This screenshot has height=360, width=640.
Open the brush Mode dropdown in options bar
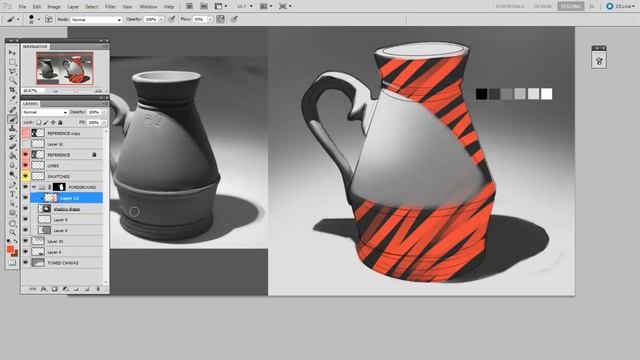97,20
